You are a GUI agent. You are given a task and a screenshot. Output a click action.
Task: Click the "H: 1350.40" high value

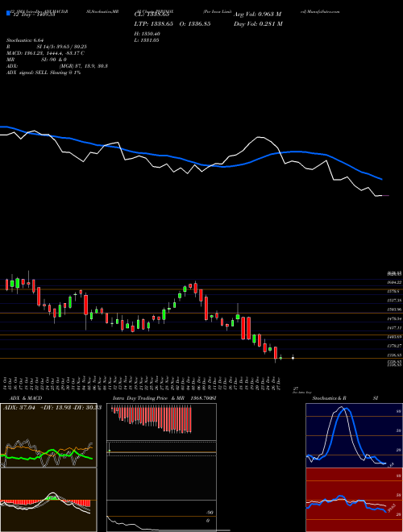[147, 34]
